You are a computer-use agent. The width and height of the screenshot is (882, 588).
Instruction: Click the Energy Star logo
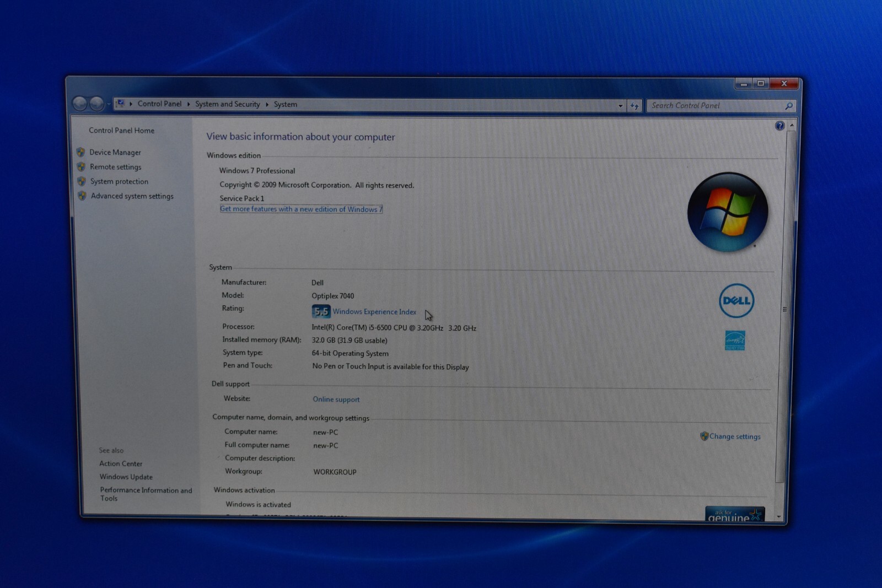coord(735,341)
